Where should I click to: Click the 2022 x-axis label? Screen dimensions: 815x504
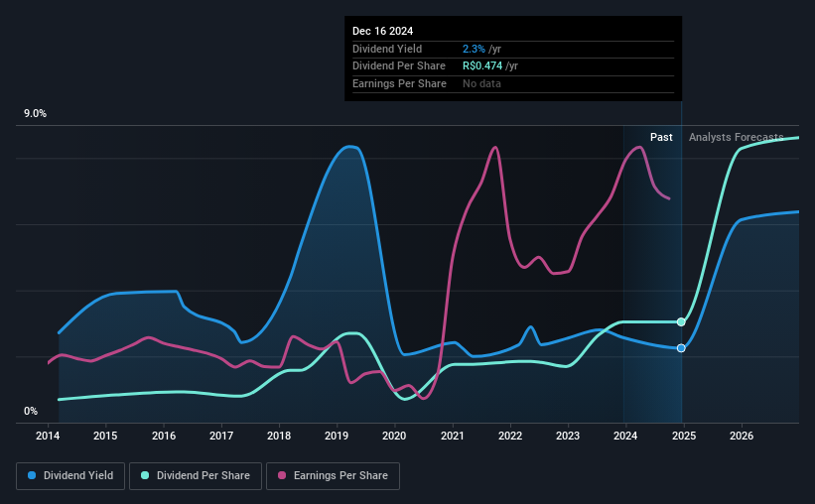pos(510,436)
